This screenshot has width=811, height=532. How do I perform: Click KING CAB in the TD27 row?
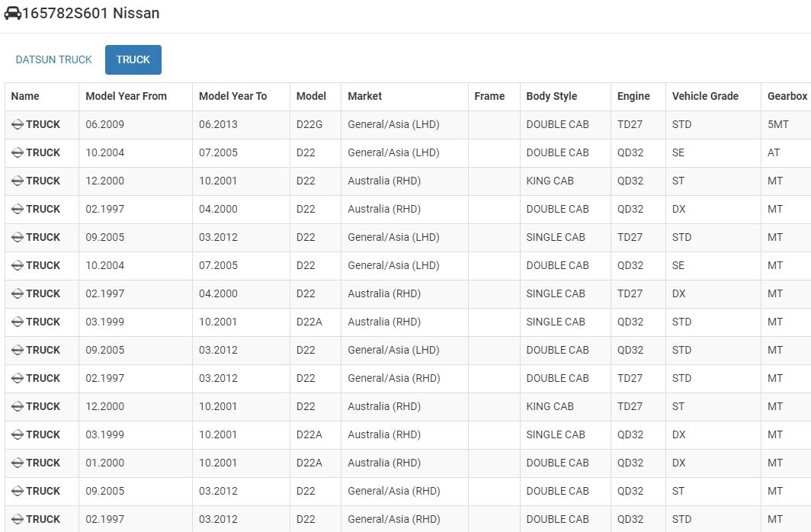[x=550, y=406]
